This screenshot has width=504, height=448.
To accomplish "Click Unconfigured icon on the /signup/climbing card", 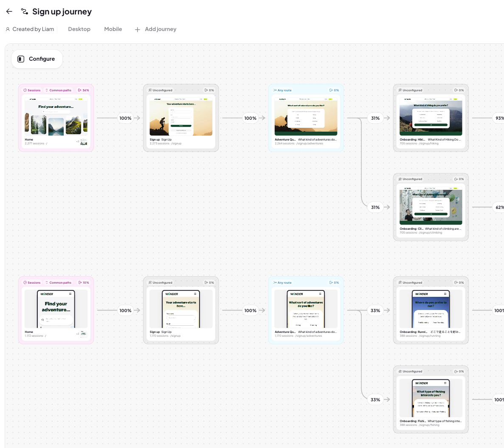I will pyautogui.click(x=400, y=179).
